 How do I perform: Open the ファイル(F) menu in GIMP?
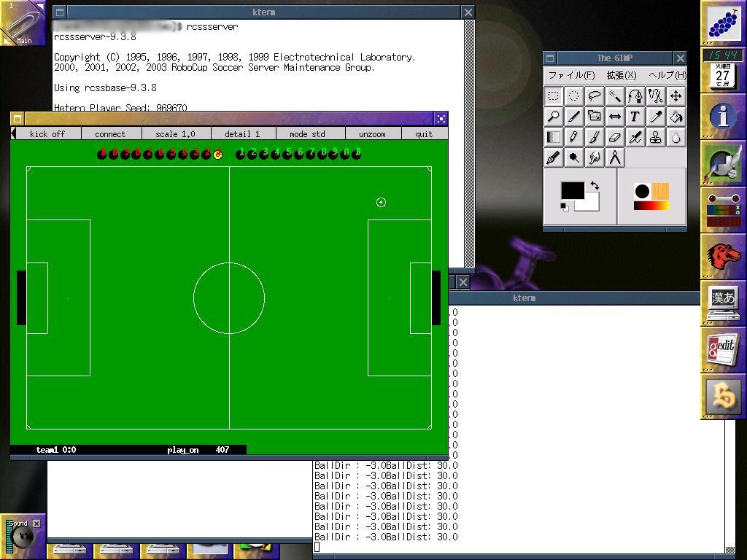pos(571,75)
